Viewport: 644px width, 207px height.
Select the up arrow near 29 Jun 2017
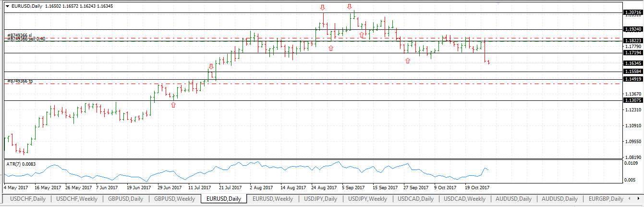point(173,104)
